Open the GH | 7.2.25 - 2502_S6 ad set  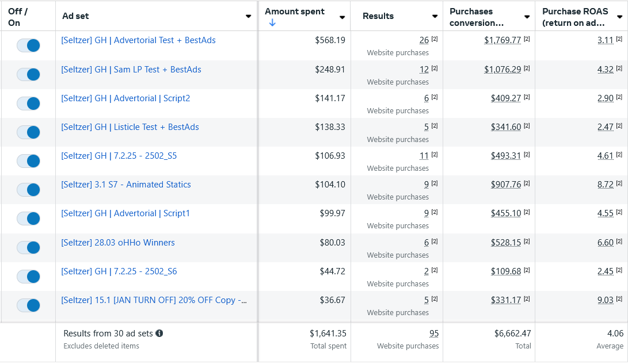point(119,271)
